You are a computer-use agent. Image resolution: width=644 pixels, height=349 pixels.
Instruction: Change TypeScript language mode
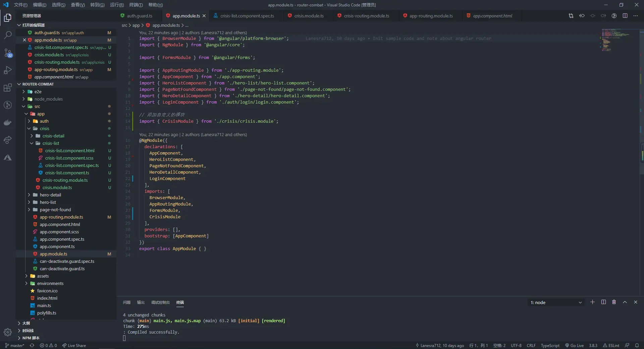click(x=550, y=345)
